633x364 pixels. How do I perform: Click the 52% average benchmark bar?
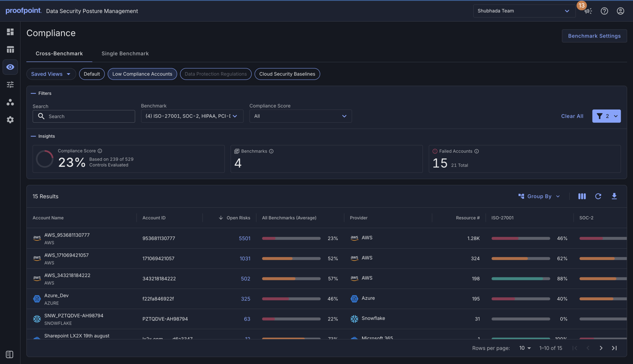click(291, 259)
